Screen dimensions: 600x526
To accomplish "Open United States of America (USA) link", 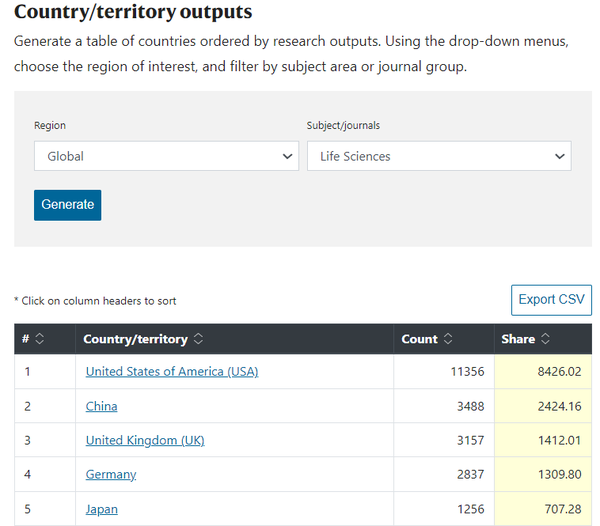I will (172, 372).
